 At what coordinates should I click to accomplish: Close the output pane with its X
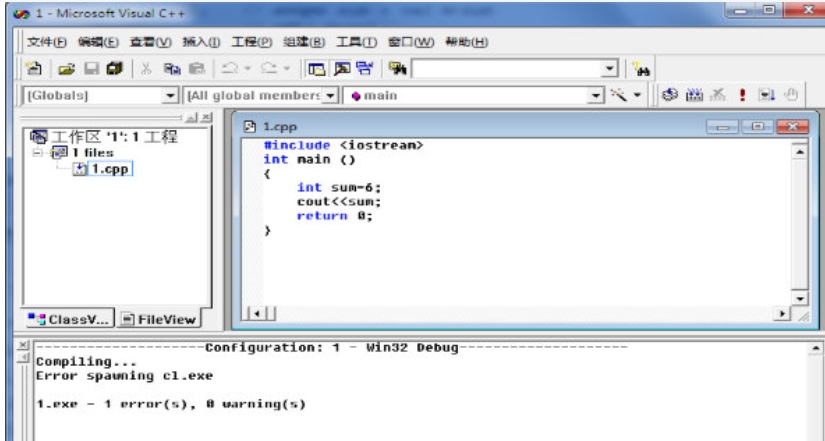22,345
